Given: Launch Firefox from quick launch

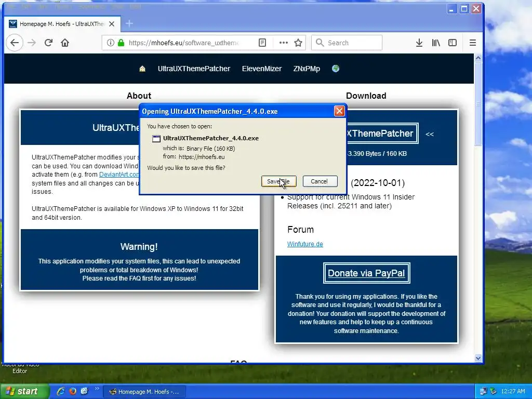Looking at the screenshot, I should [73, 391].
